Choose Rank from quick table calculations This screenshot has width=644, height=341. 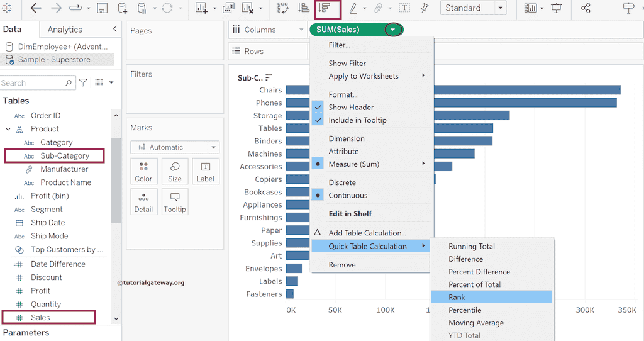coord(457,297)
